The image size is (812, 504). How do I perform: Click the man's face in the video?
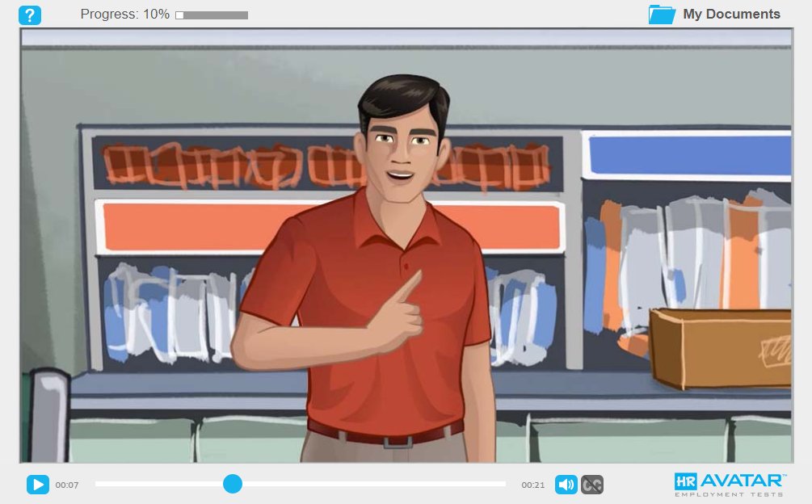pos(402,153)
